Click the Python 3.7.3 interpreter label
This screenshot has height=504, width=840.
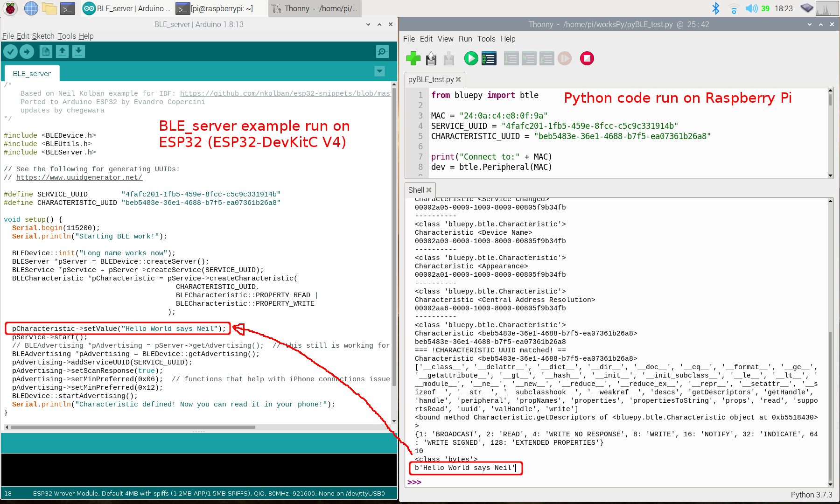coord(811,495)
